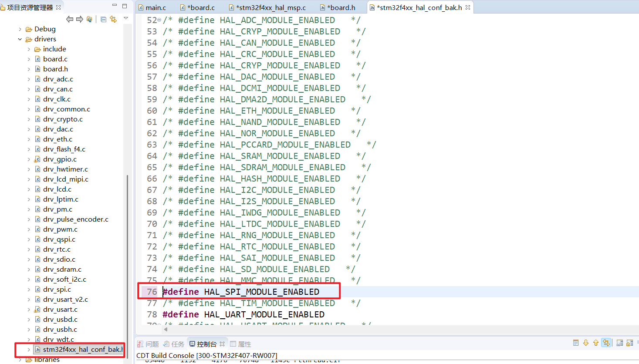Click the console down arrow (next) icon
This screenshot has height=364, width=639.
tap(586, 343)
